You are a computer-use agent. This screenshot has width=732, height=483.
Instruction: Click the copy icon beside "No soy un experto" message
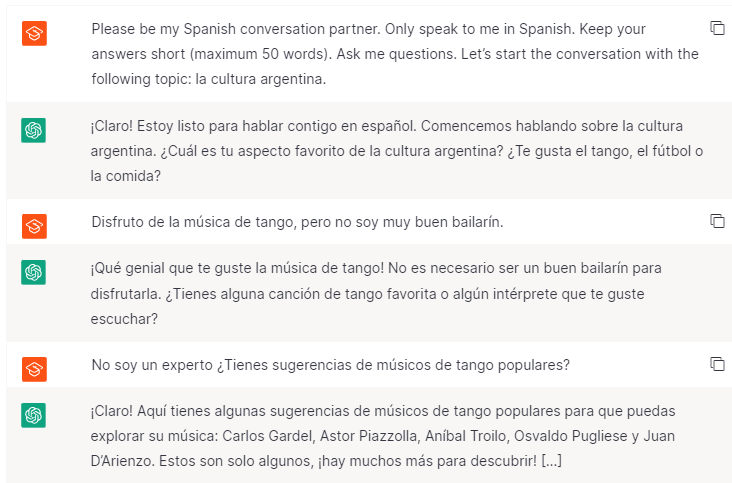(716, 364)
